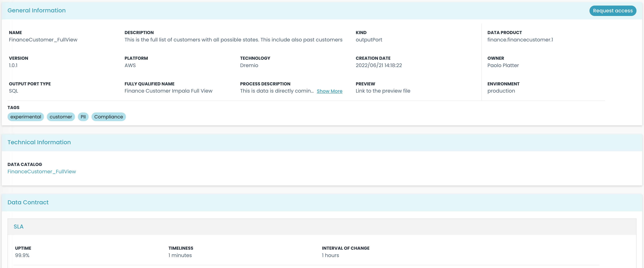Click the owner name Paolo Platter

[503, 65]
